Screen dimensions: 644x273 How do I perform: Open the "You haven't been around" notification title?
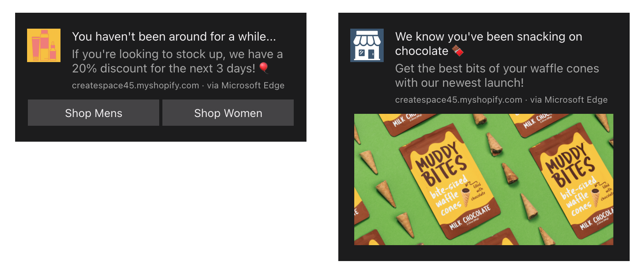pos(174,37)
